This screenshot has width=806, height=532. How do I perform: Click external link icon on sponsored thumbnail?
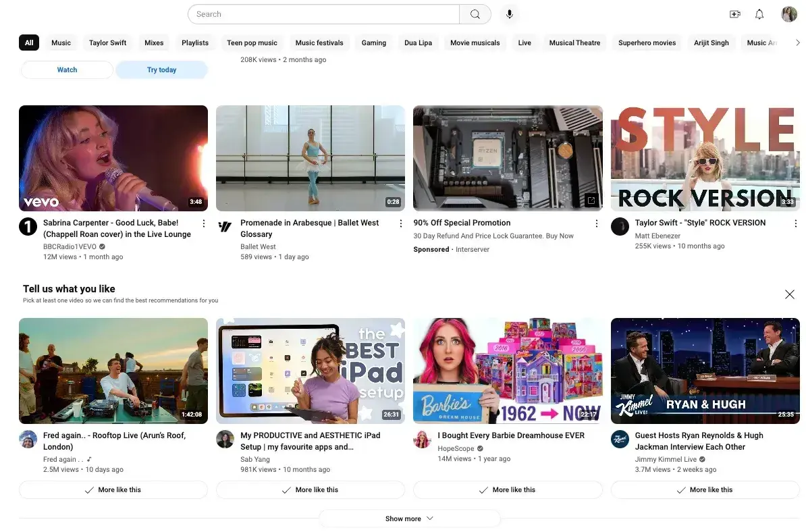(x=591, y=201)
